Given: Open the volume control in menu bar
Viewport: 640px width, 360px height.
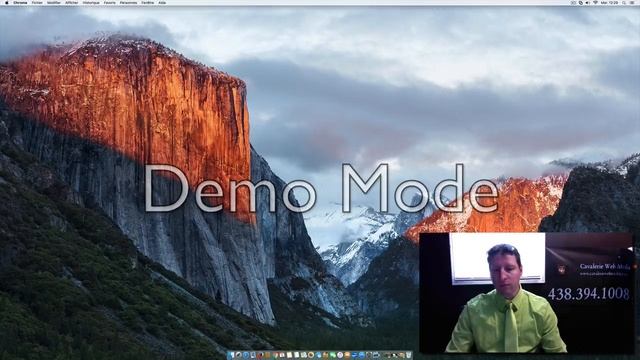Looking at the screenshot, I should click(x=588, y=2).
